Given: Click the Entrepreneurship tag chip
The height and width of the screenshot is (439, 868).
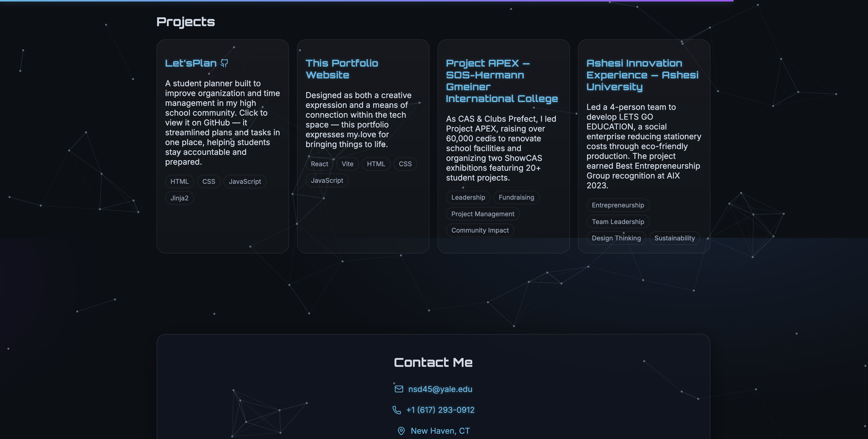Looking at the screenshot, I should [618, 205].
